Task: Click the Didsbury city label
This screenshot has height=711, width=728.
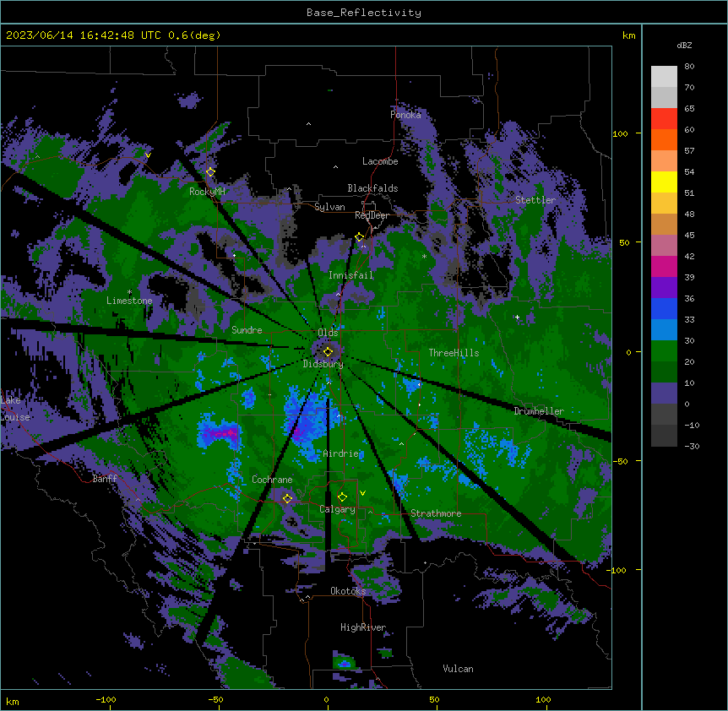Action: tap(323, 364)
